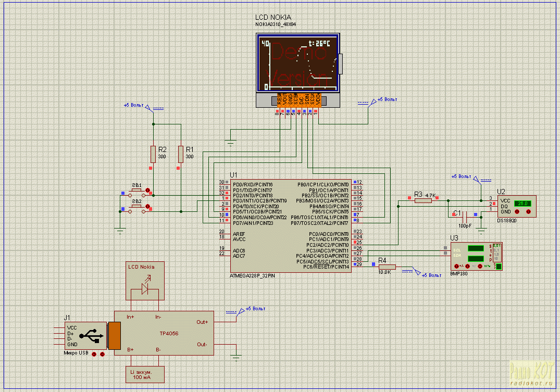Click the ground symbol under SB2 switch
The width and height of the screenshot is (560, 392).
click(120, 231)
